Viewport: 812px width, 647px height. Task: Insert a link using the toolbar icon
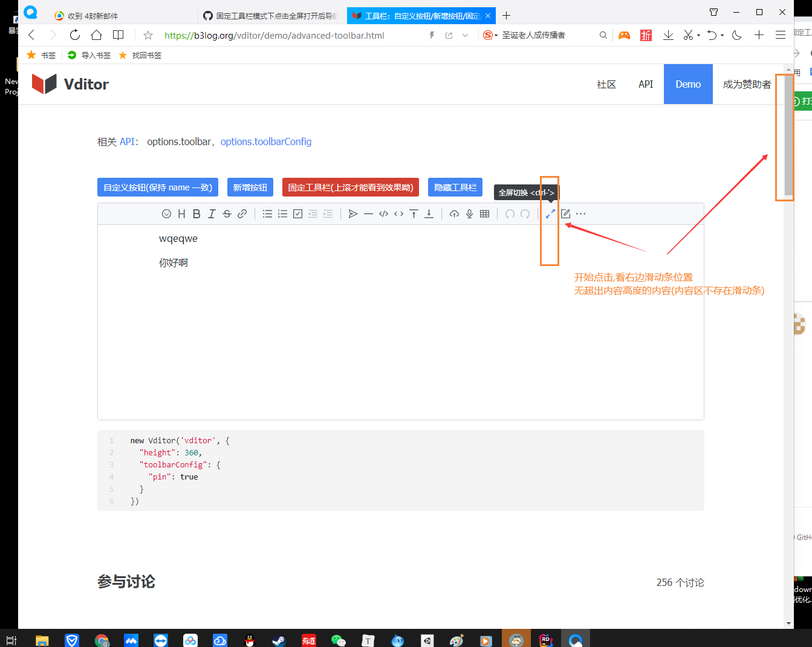(x=242, y=213)
